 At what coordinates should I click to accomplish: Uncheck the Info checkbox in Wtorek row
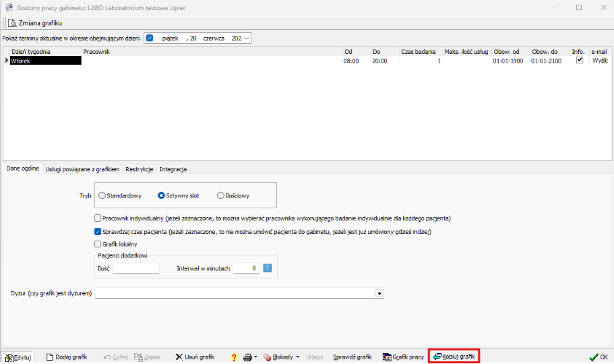579,60
